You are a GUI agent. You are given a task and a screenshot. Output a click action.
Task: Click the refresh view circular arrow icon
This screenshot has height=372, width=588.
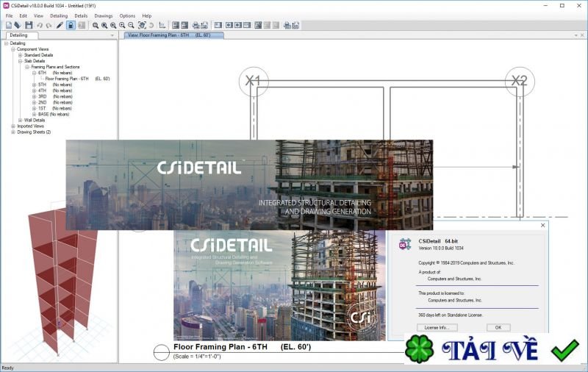(x=151, y=25)
